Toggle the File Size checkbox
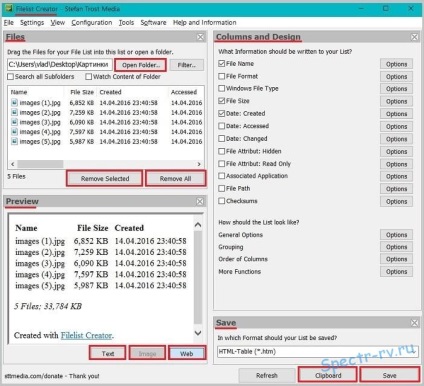The width and height of the screenshot is (424, 386). coord(222,101)
